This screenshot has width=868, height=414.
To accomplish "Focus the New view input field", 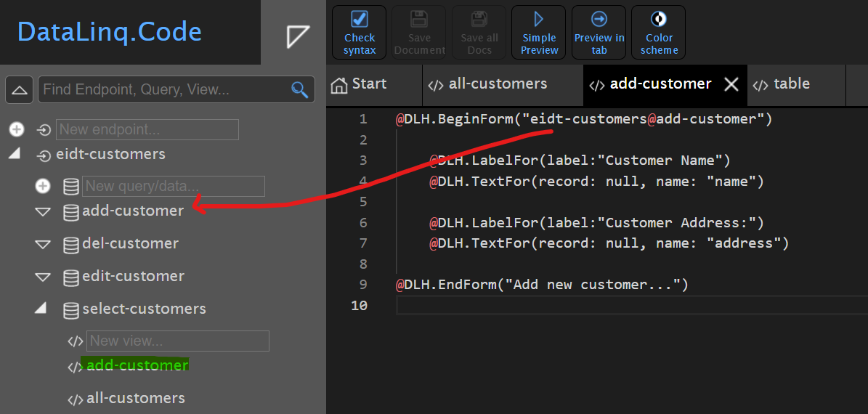I will click(178, 341).
